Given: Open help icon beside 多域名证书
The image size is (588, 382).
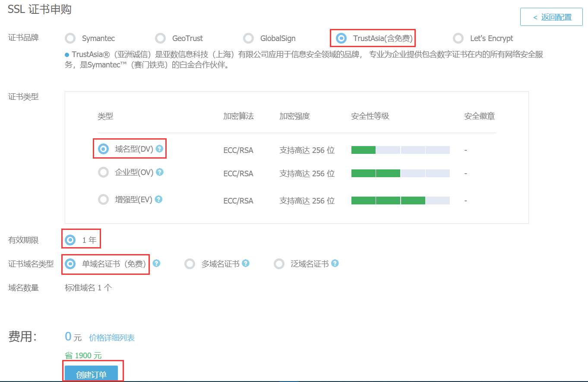Looking at the screenshot, I should [x=246, y=263].
